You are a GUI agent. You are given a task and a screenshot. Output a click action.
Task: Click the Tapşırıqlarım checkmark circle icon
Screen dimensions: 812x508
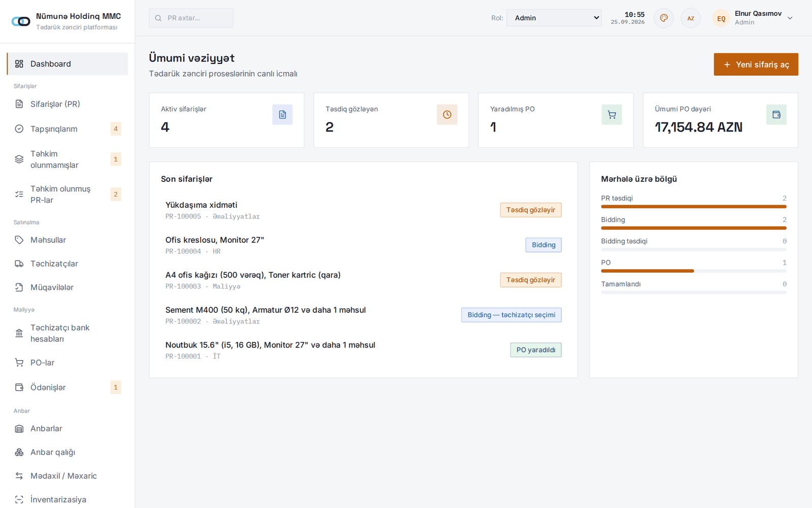[x=19, y=129]
